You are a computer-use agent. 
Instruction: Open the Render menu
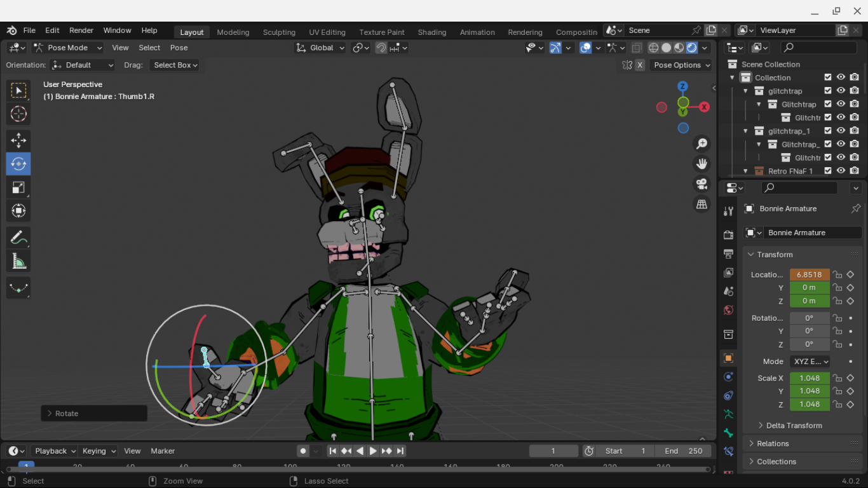81,30
